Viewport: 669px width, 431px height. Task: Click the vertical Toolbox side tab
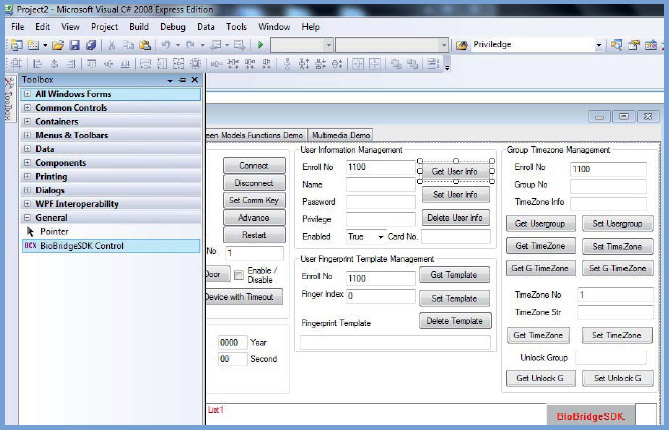click(9, 100)
